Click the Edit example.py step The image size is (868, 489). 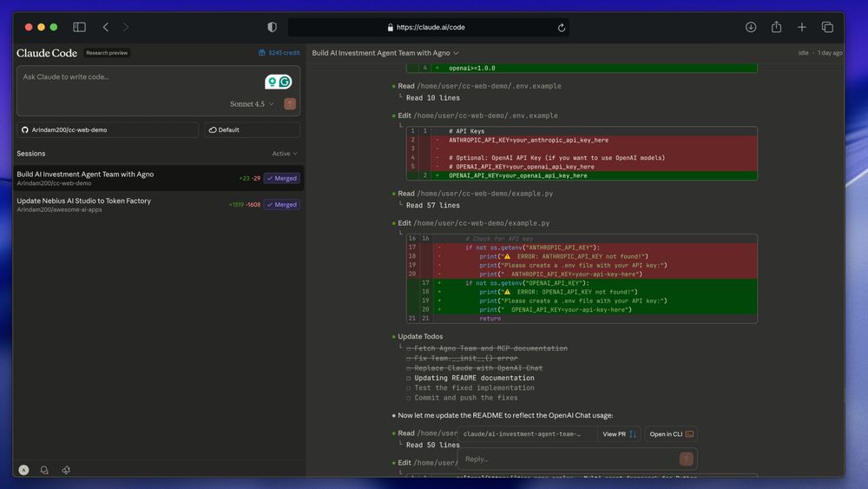coord(474,222)
